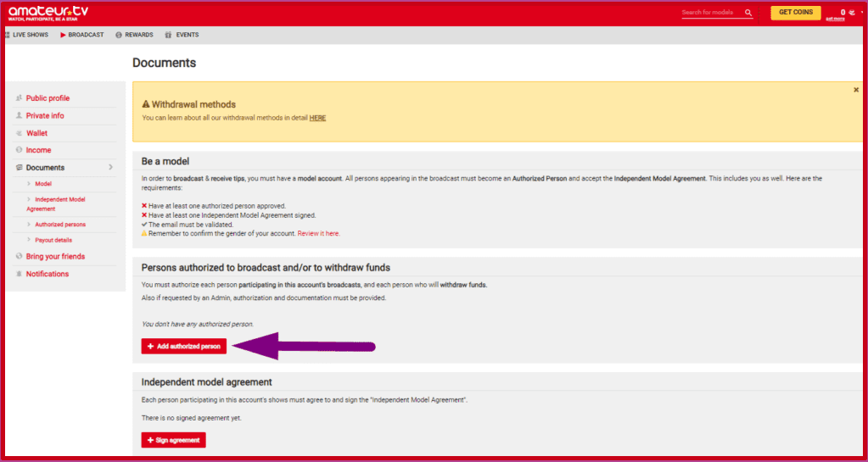Viewport: 868px width, 462px height.
Task: Open Notifications in the sidebar
Action: point(48,274)
